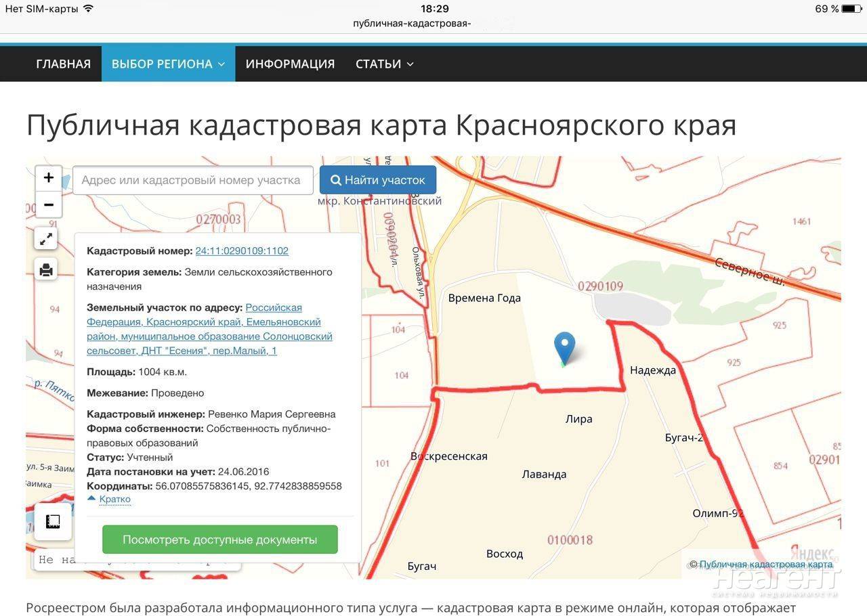Open the parcel address link

click(209, 329)
